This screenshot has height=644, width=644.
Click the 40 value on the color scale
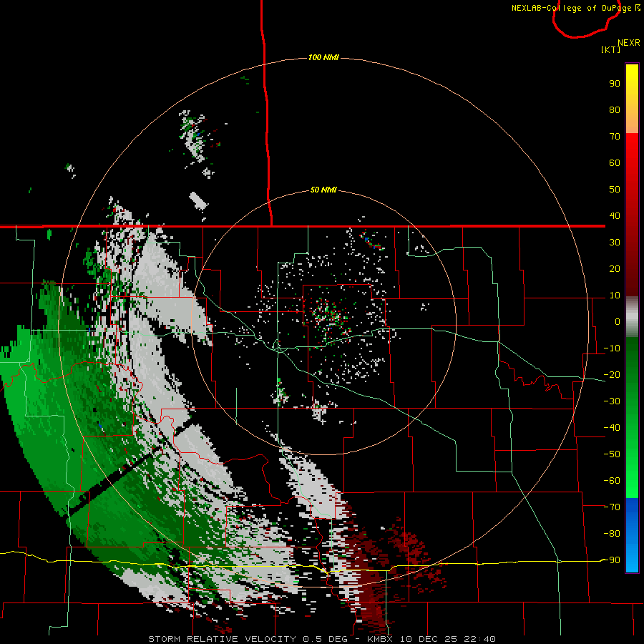pyautogui.click(x=615, y=216)
